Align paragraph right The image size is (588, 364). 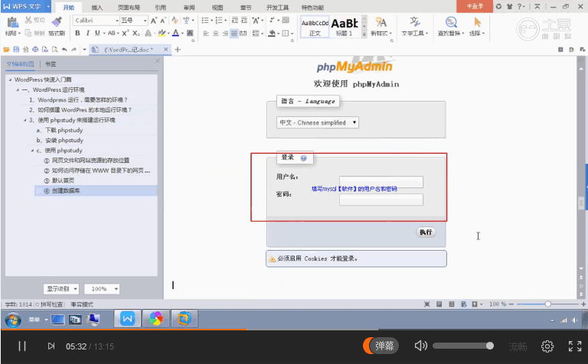(225, 34)
